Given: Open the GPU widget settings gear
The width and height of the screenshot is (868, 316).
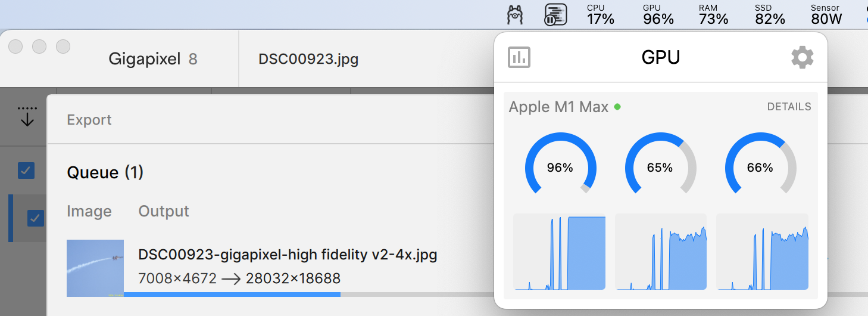Looking at the screenshot, I should (x=802, y=58).
